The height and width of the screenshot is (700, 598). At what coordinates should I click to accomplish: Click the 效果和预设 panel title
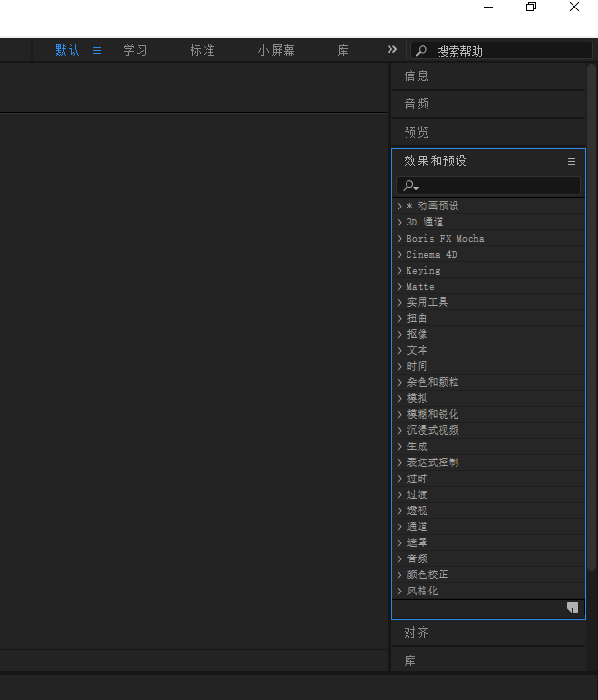435,160
